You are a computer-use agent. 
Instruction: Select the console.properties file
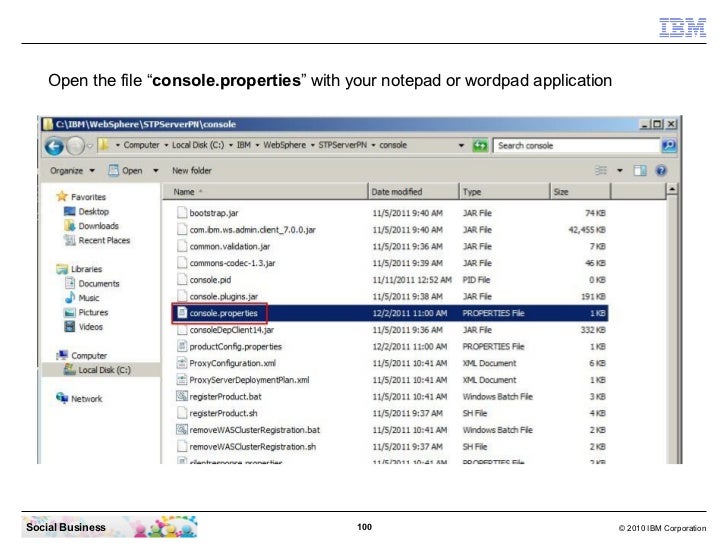(x=390, y=313)
